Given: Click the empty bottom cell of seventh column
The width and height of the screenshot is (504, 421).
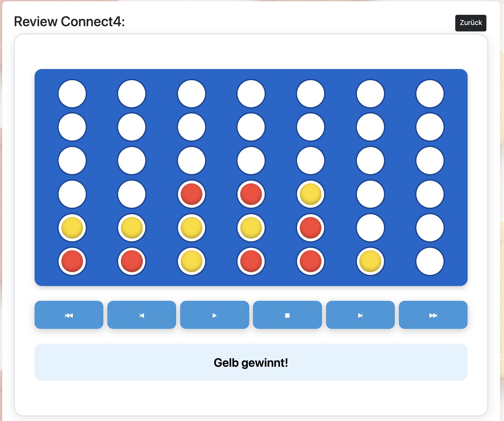Looking at the screenshot, I should (430, 261).
